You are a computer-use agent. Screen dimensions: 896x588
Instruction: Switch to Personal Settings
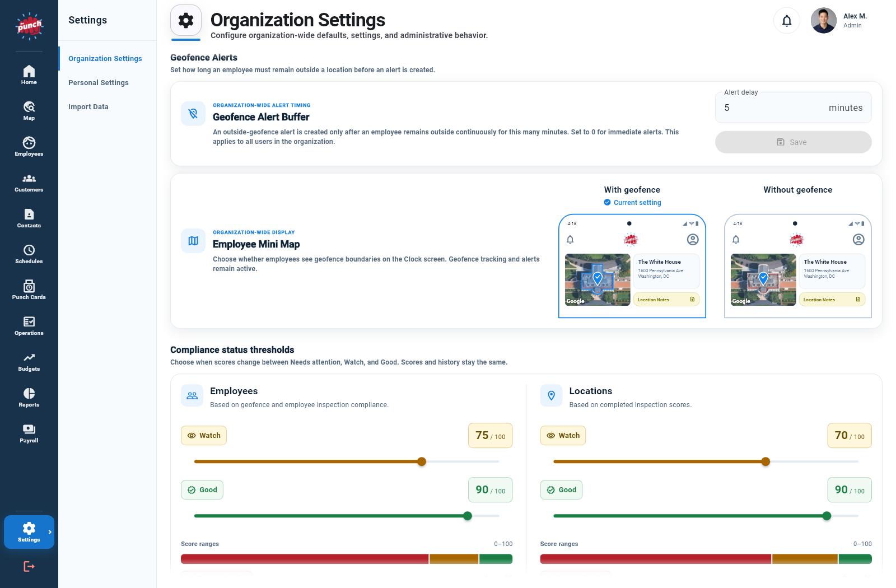(x=99, y=83)
